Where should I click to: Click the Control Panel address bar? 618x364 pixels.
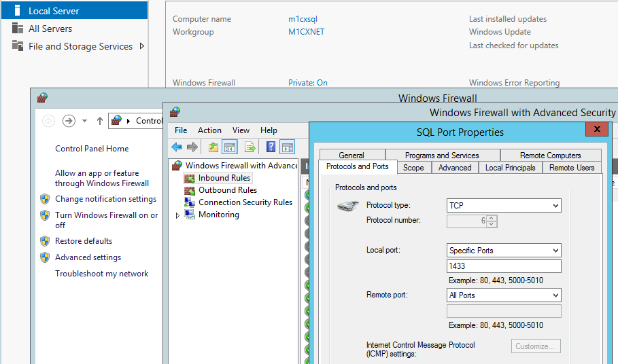point(135,120)
